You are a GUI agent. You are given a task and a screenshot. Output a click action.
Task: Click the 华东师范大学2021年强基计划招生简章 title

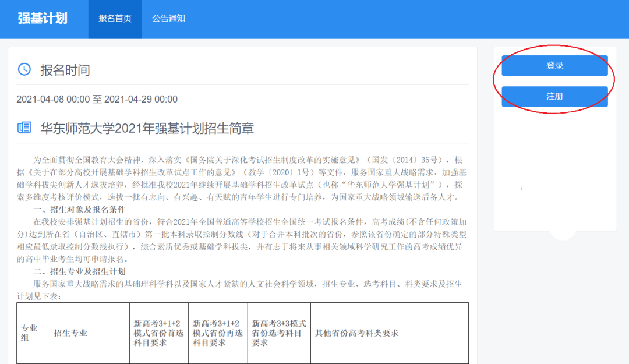click(147, 129)
